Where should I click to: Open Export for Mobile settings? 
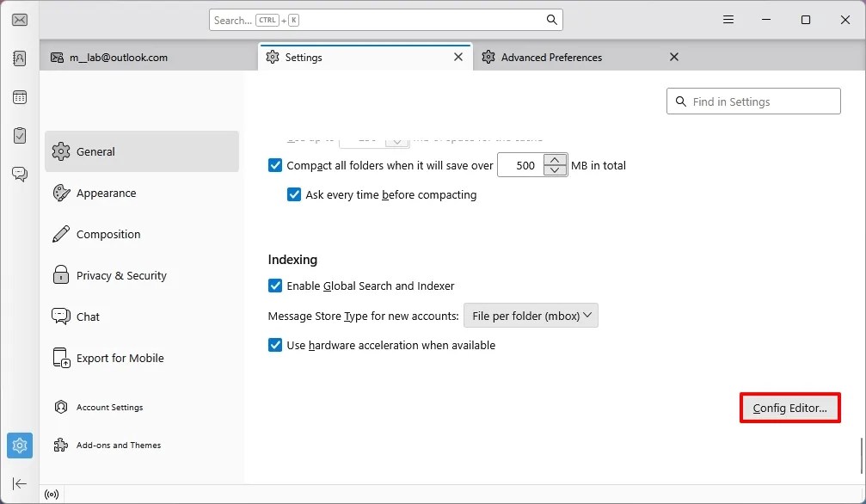142,358
